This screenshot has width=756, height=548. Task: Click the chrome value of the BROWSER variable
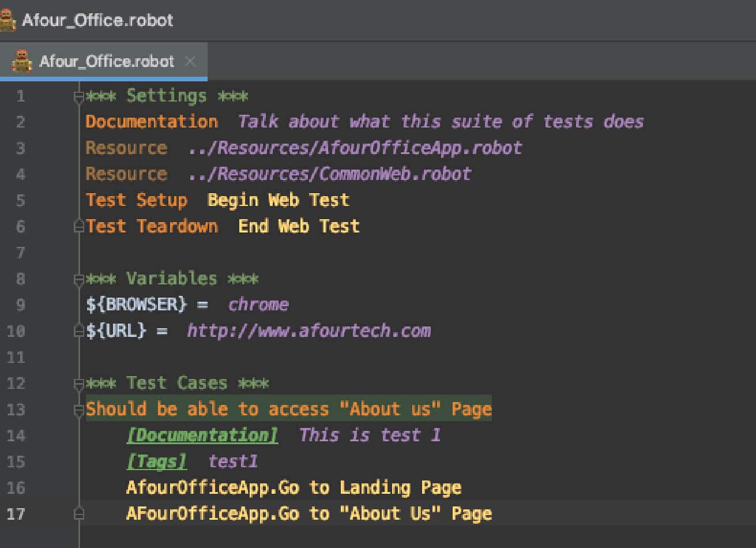pyautogui.click(x=258, y=304)
